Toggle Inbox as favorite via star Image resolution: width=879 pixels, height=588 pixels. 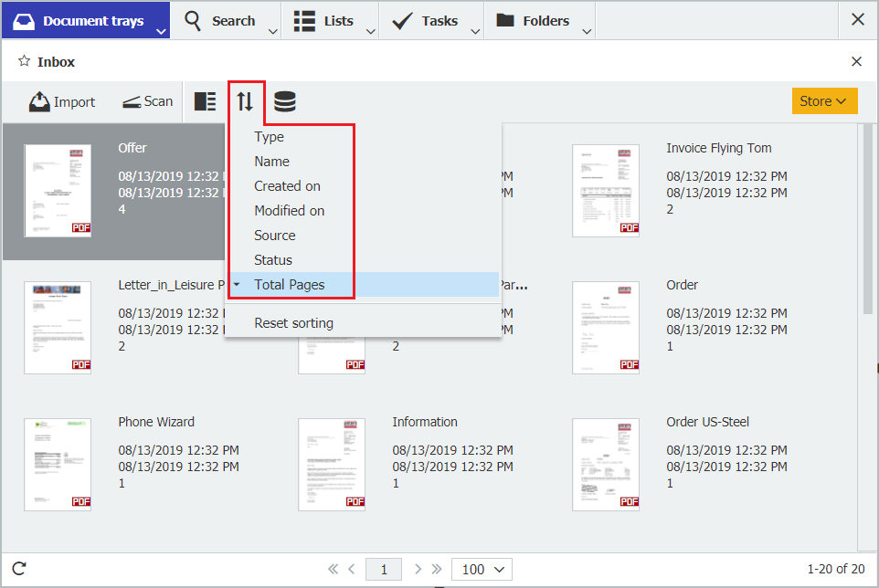pos(22,60)
